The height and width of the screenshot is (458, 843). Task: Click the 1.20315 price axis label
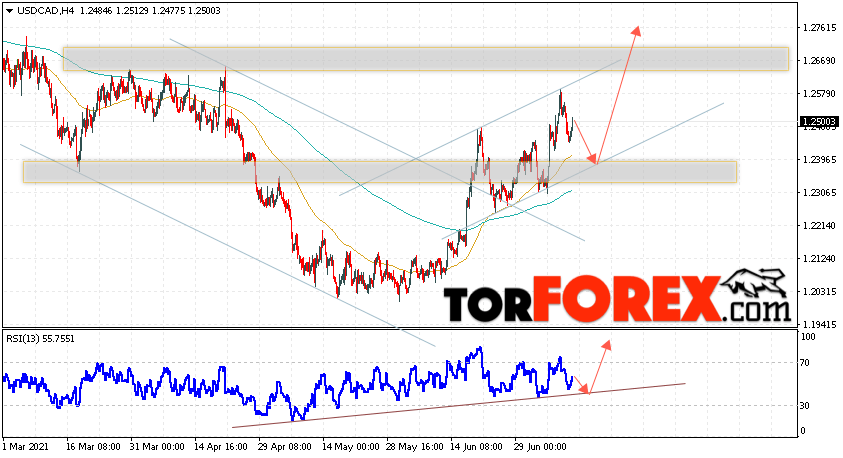[819, 292]
